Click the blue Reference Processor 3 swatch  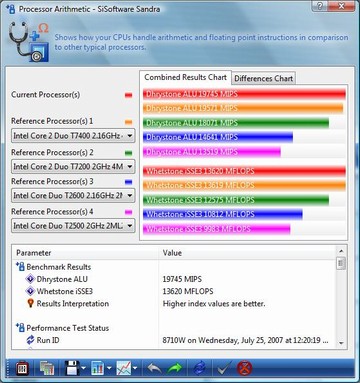tap(128, 182)
